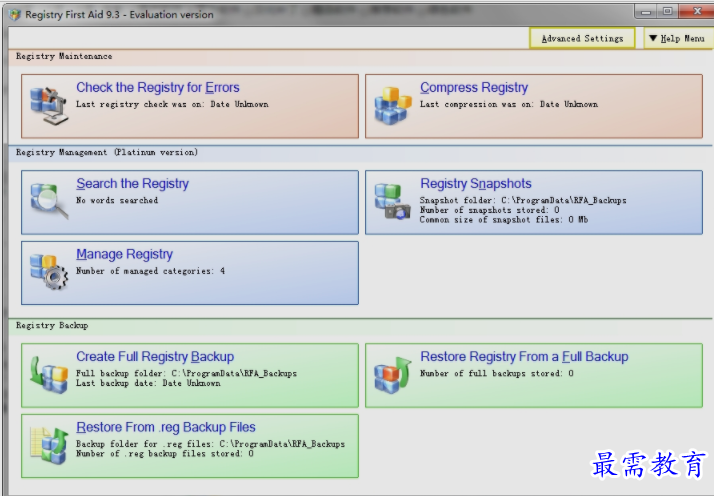Click the 'No words searched' text
Screen dimensions: 714x496
117,200
